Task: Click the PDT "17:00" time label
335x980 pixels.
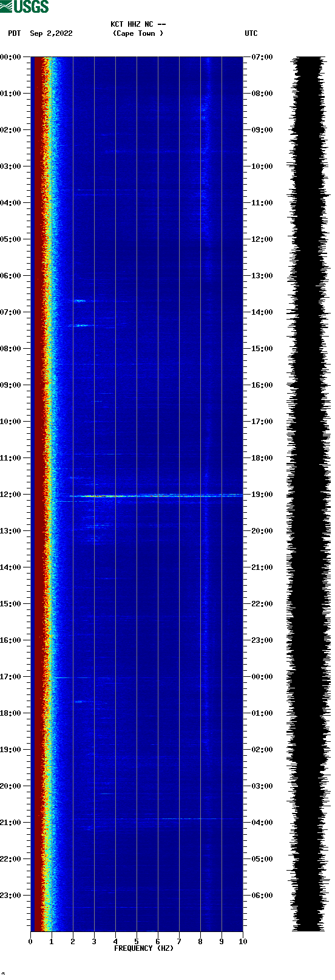Action: (x=10, y=677)
